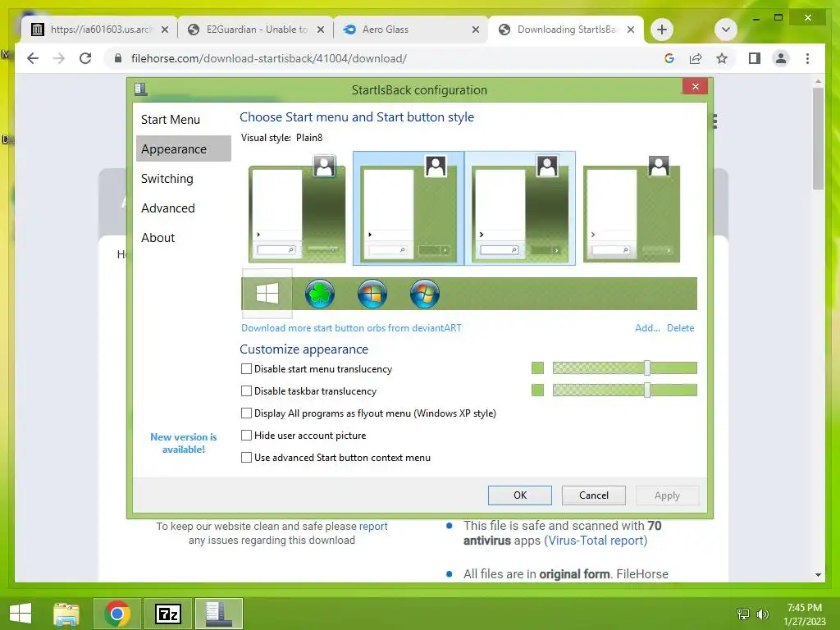Open start menu color swatch

pyautogui.click(x=537, y=368)
